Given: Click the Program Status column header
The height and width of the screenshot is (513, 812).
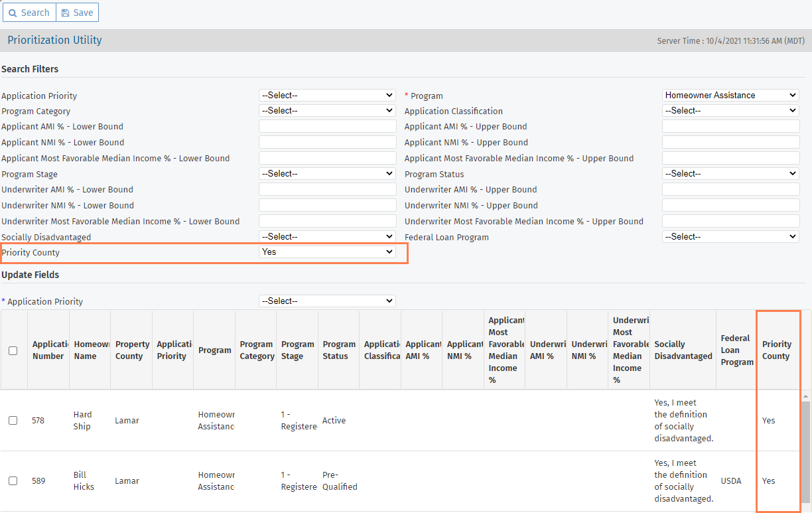Looking at the screenshot, I should click(338, 350).
